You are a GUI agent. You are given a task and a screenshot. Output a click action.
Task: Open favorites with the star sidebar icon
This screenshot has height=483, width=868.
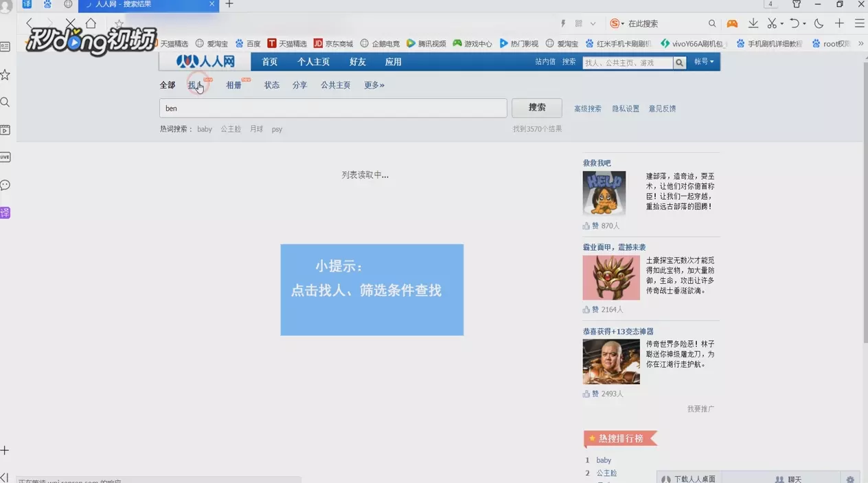[x=6, y=74]
